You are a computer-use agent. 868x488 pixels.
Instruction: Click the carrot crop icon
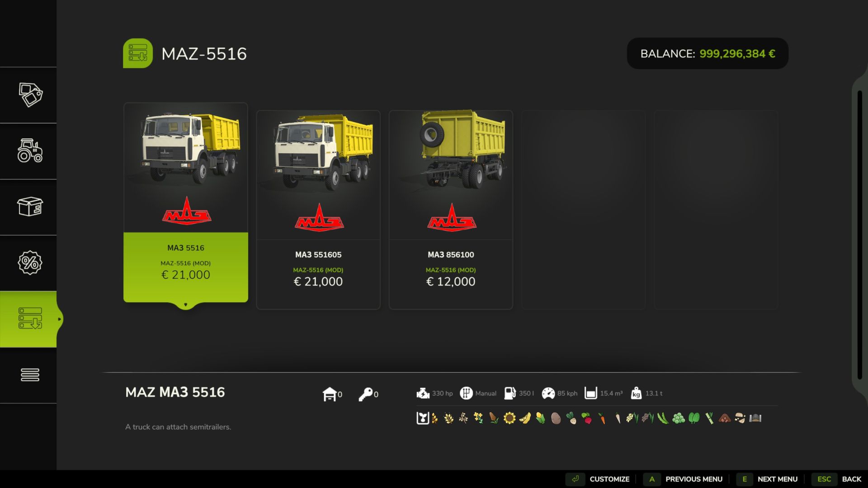point(602,418)
